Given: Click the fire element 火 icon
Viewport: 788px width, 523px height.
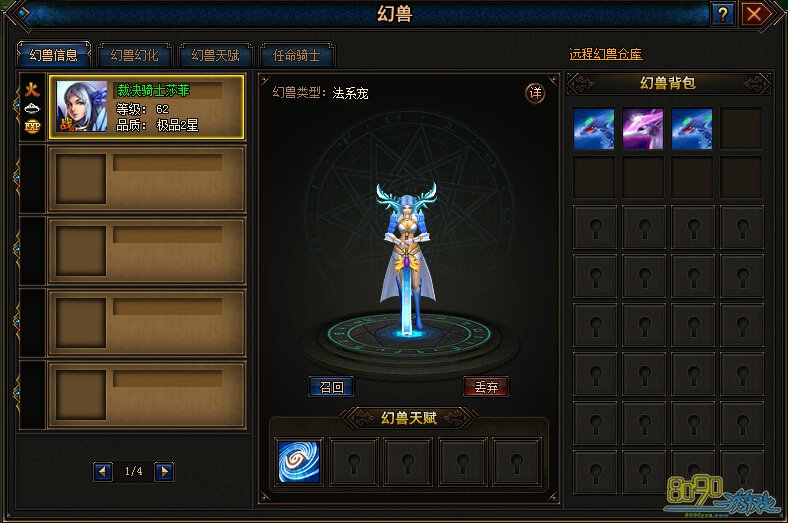Looking at the screenshot, I should [x=32, y=89].
